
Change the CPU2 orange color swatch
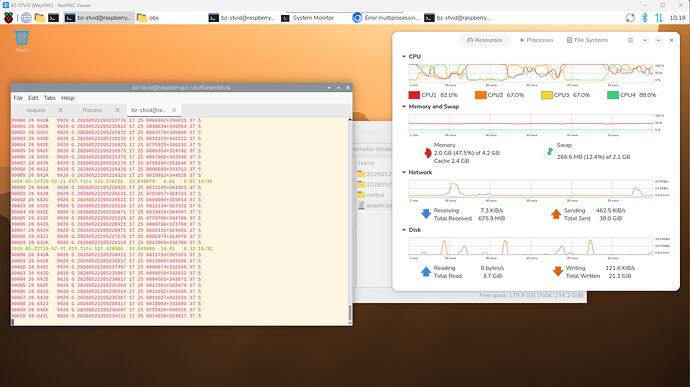(481, 95)
